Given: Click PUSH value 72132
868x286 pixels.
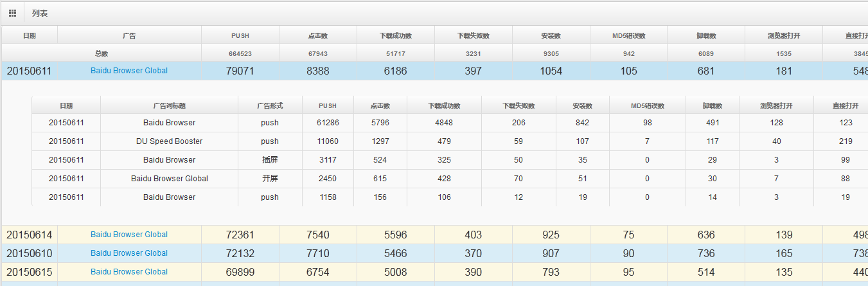Looking at the screenshot, I should coord(240,254).
